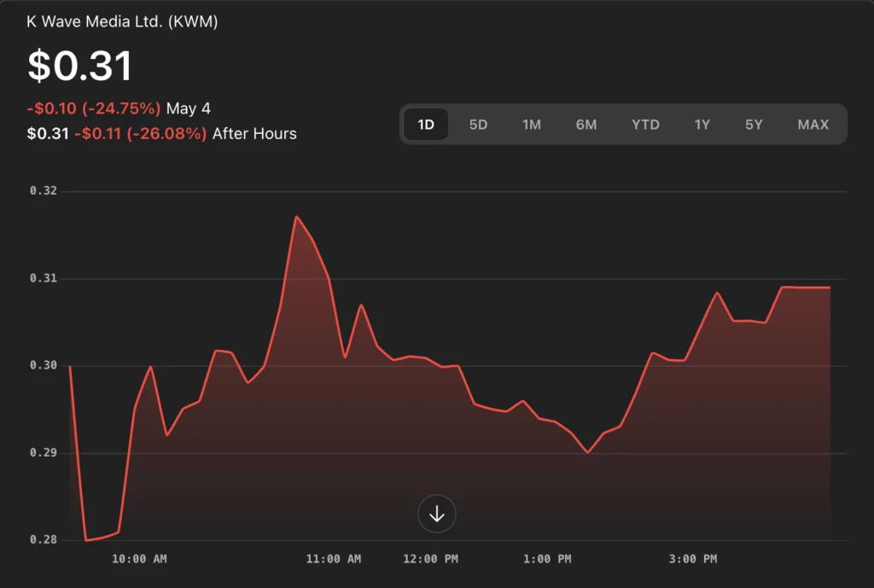
Task: Click the 11:00 AM axis label
Action: [x=334, y=559]
